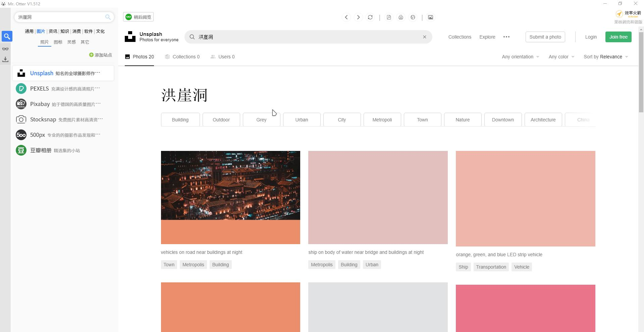This screenshot has height=332, width=644.
Task: Select the 豆瓣相册 site entry
Action: 63,150
